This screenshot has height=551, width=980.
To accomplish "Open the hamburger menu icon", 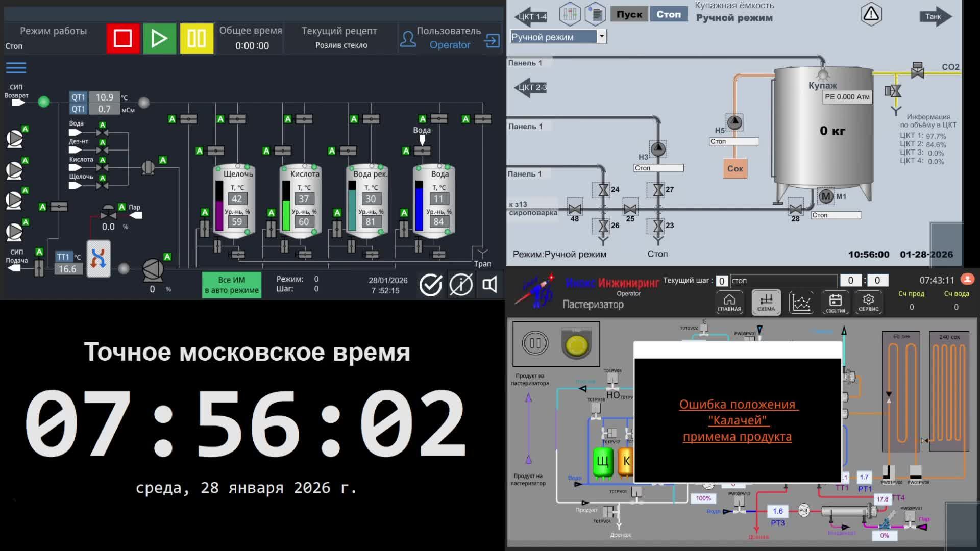I will pyautogui.click(x=16, y=68).
